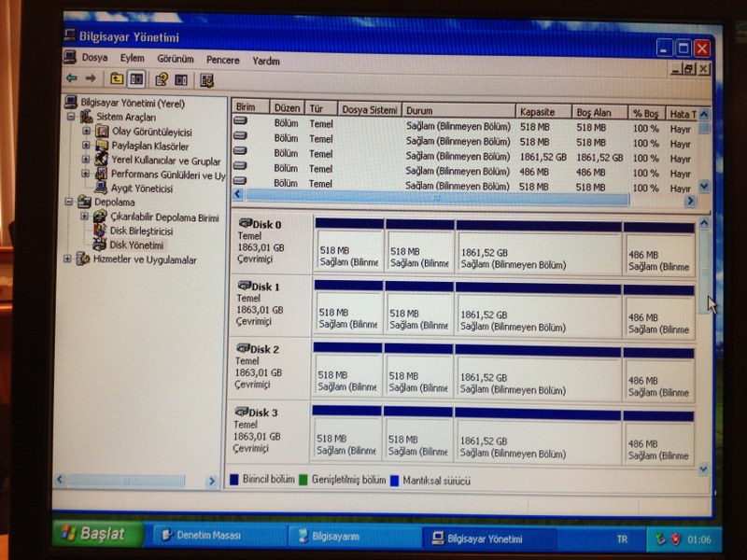Sort by Boş Alan column header
The width and height of the screenshot is (747, 560).
click(599, 113)
